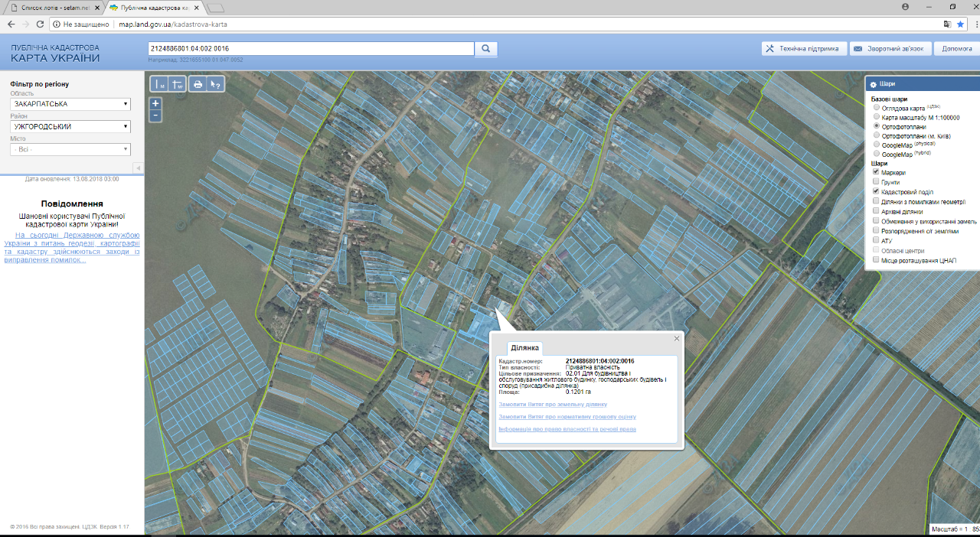Enable the АТУ layer checkbox
Viewport: 980px width, 537px height.
click(876, 240)
